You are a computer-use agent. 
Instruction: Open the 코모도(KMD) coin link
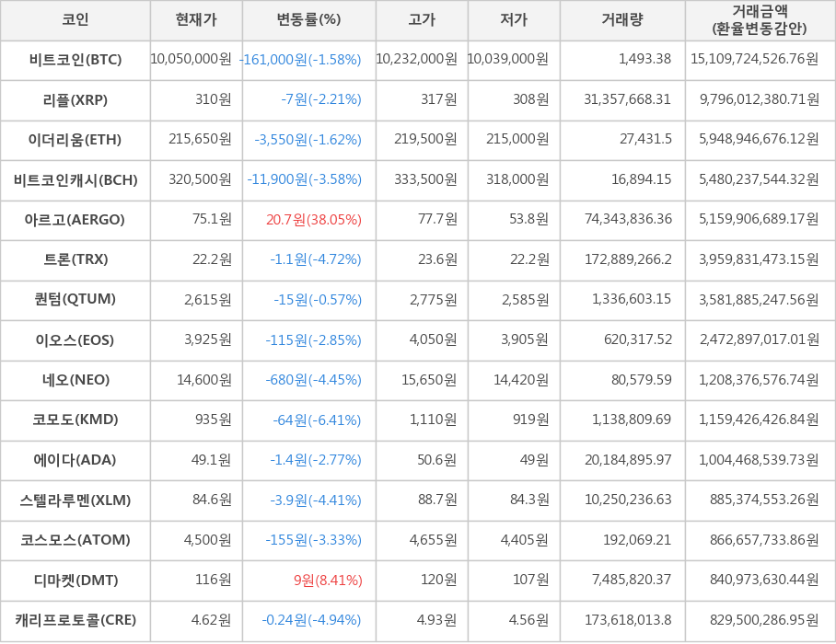(x=75, y=420)
